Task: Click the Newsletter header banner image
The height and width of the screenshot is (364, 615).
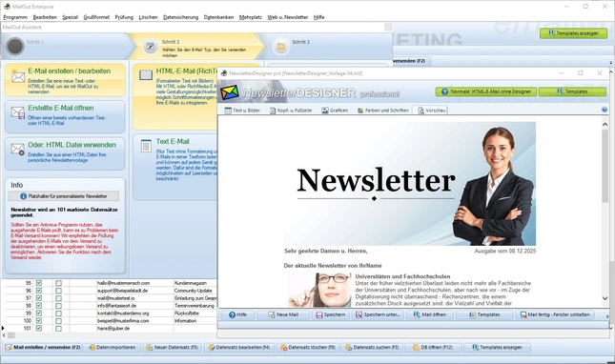Action: 410,184
